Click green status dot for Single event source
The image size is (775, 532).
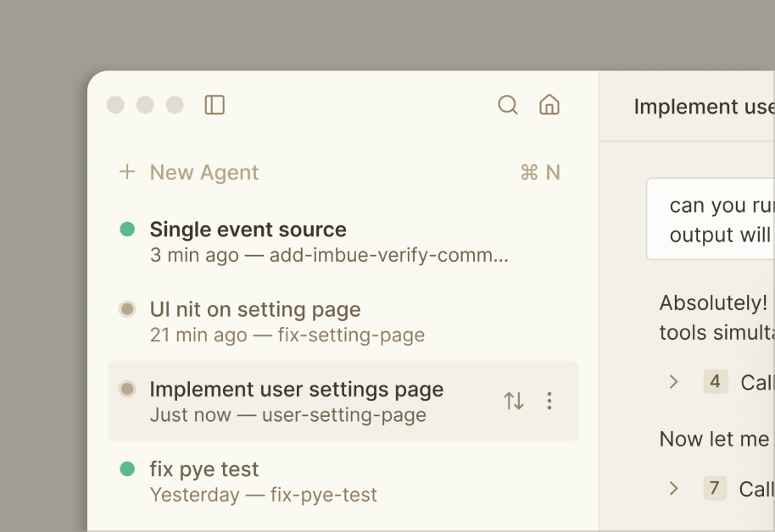coord(127,229)
